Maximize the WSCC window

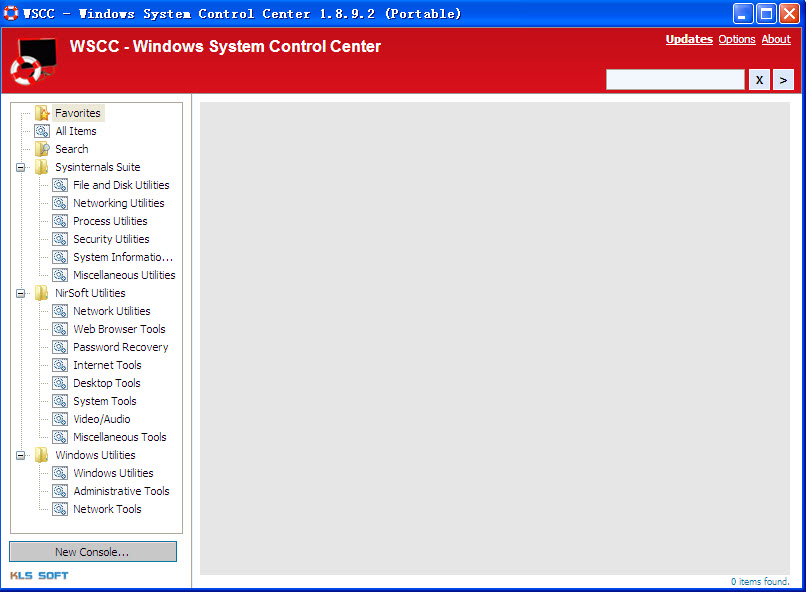[x=766, y=14]
